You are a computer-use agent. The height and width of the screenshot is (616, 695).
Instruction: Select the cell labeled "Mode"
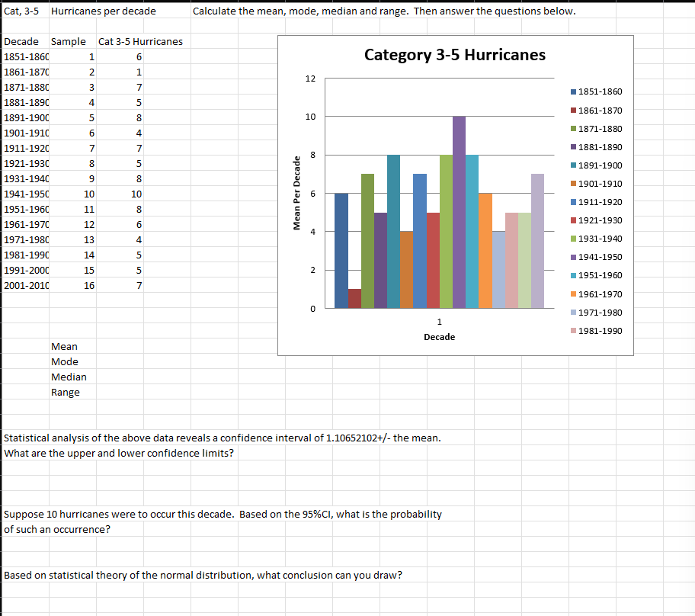coord(64,361)
